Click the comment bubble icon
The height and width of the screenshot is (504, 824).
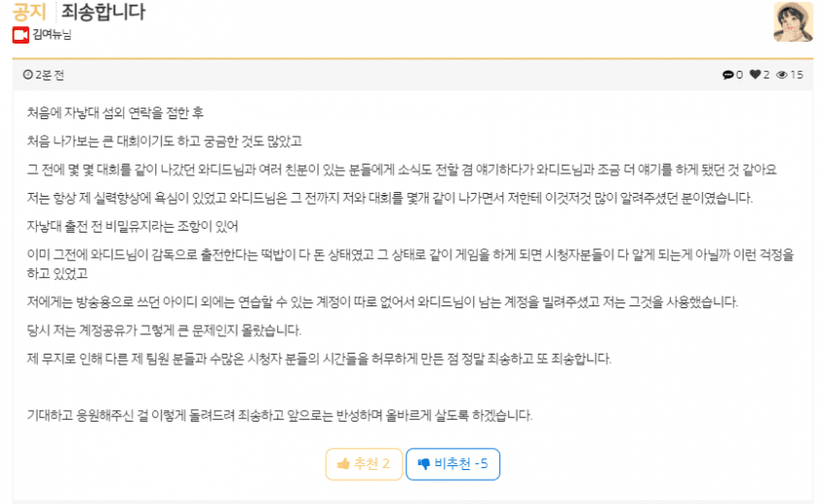(728, 75)
